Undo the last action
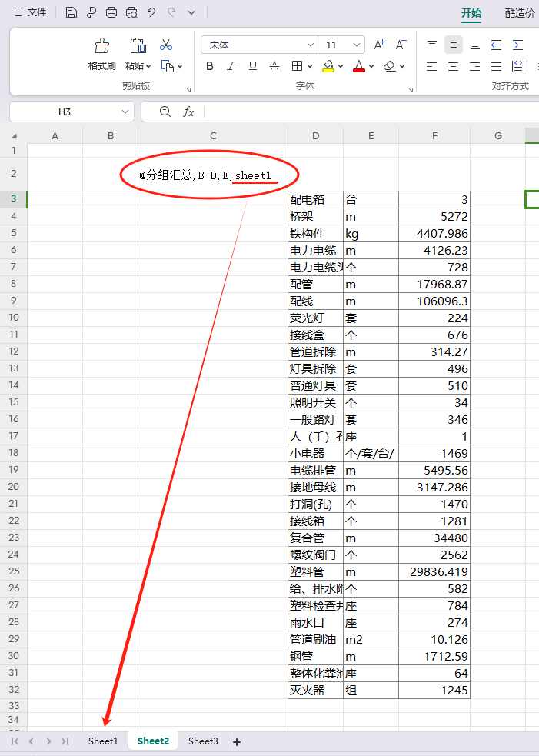Viewport: 539px width, 756px height. pyautogui.click(x=151, y=12)
